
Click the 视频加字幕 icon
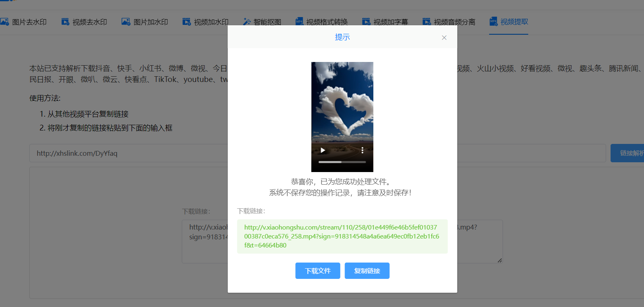pyautogui.click(x=366, y=22)
